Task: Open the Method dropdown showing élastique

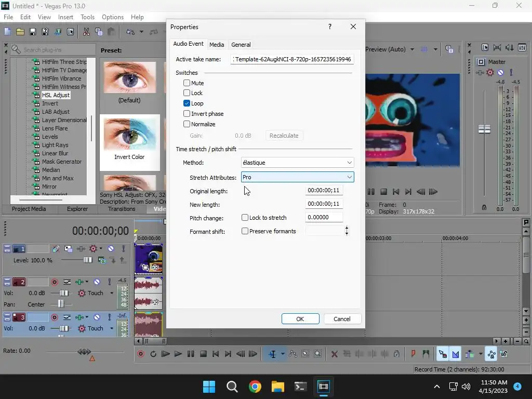Action: coord(297,163)
